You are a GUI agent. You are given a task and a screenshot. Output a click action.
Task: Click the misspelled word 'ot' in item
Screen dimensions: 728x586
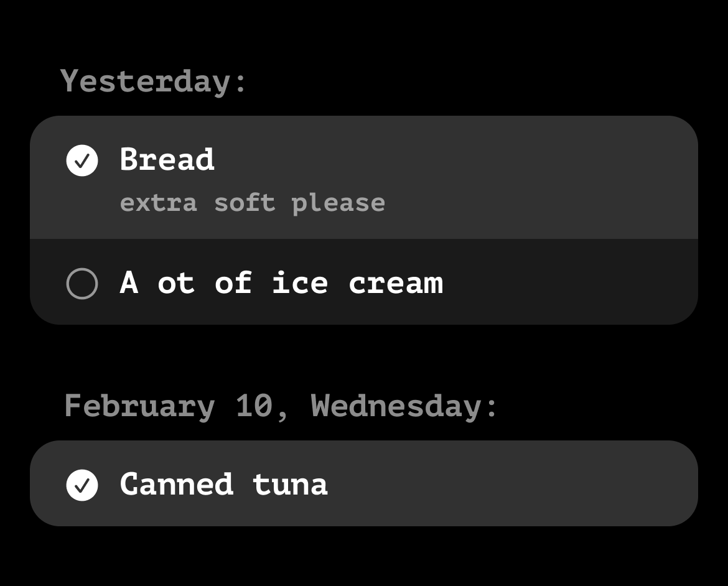point(176,284)
